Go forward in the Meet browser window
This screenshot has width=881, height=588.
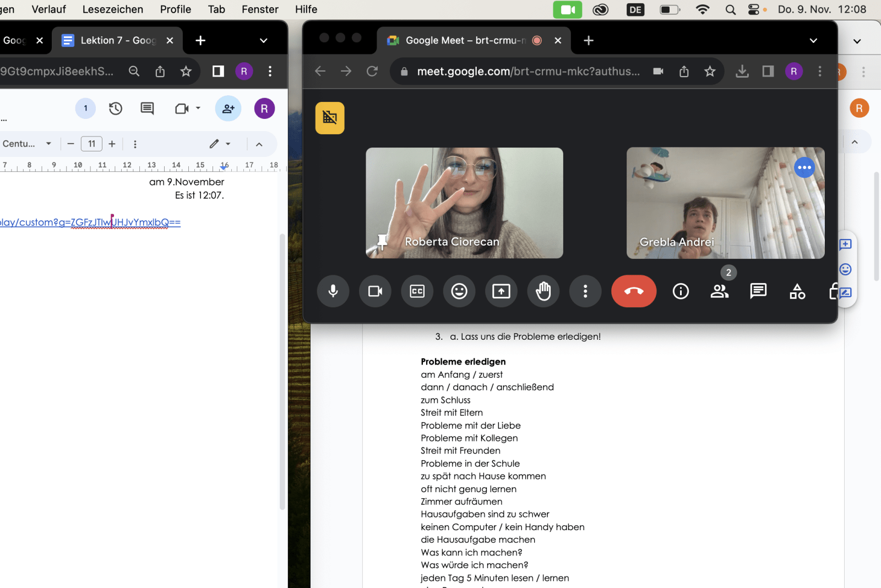click(346, 71)
